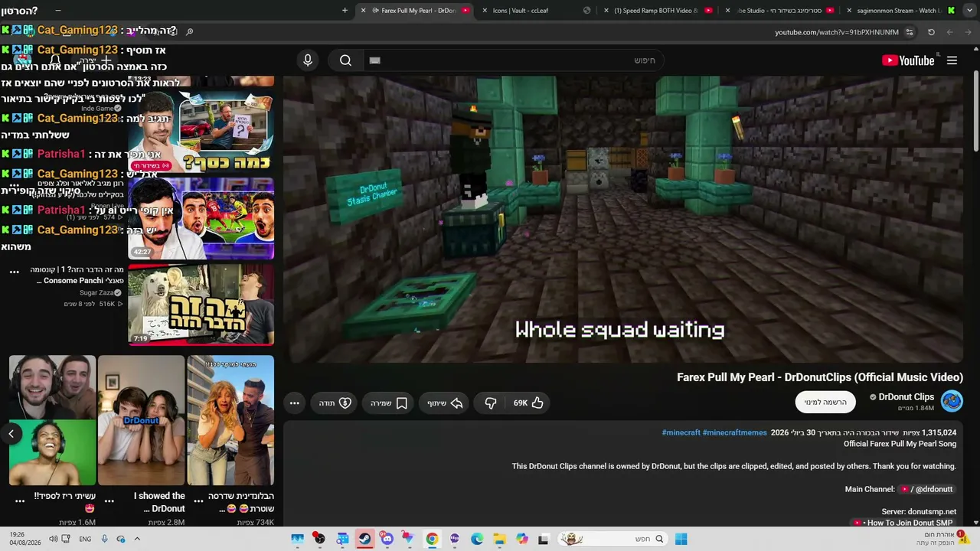Click the video player showing Whole squad waiting
Screen dimensions: 980x551
[x=623, y=219]
